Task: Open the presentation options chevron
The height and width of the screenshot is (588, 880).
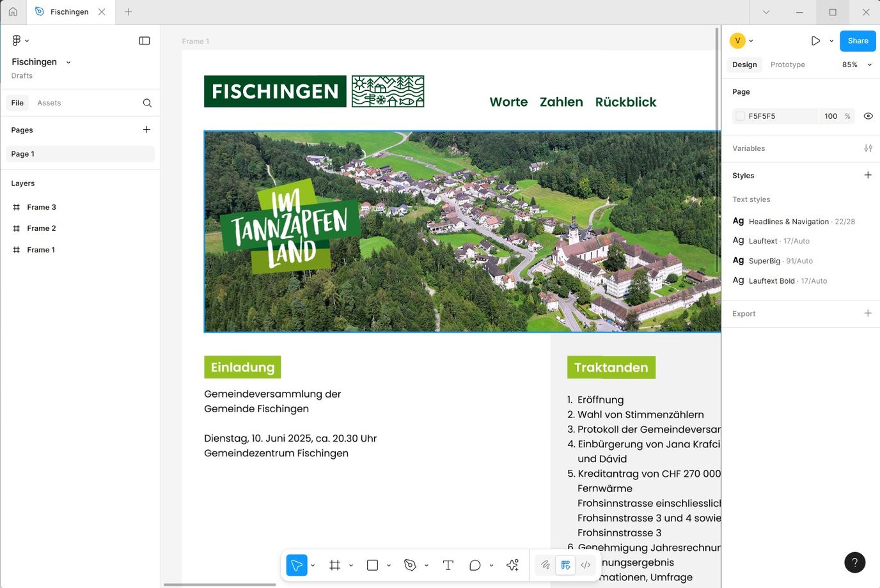Action: (x=831, y=40)
